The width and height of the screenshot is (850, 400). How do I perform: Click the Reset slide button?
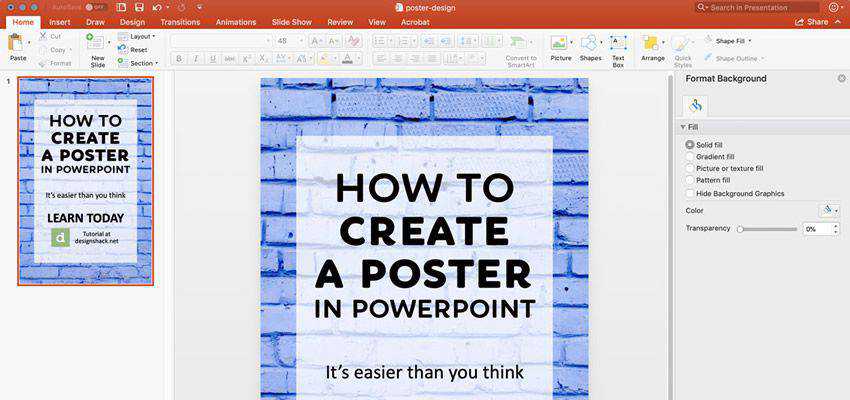click(x=138, y=49)
